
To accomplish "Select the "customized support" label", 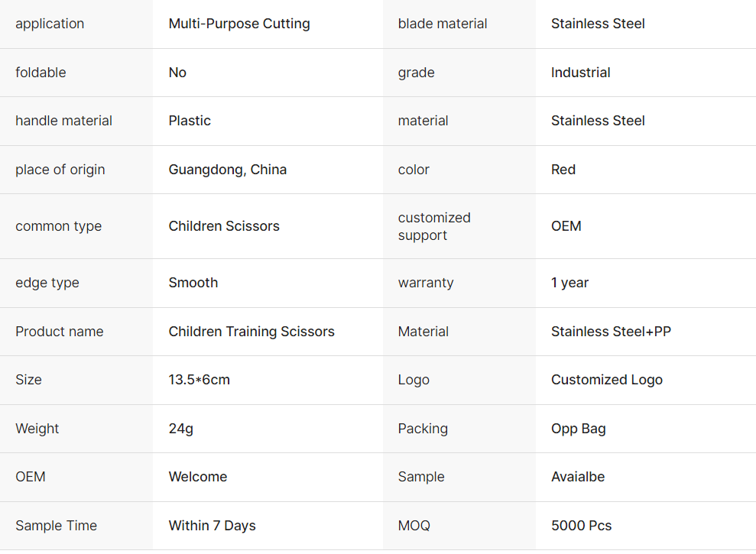I will pos(434,226).
